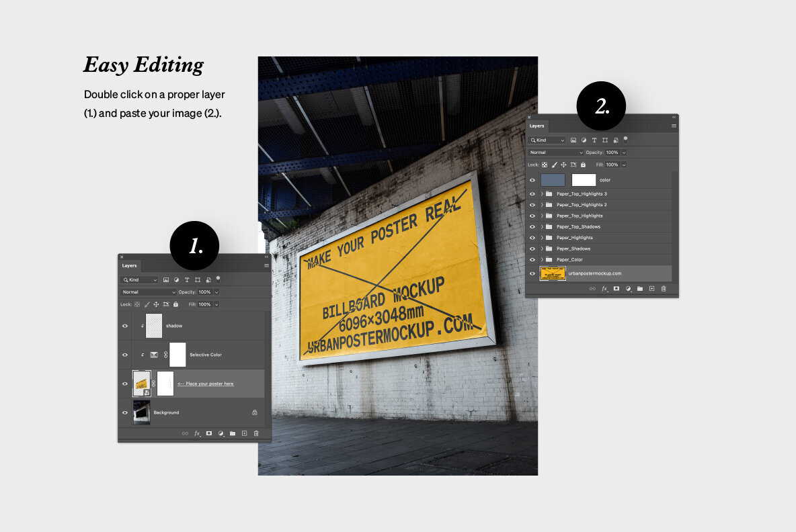Create a new adjustment layer icon
Viewport: 796px width, 532px height.
point(221,433)
